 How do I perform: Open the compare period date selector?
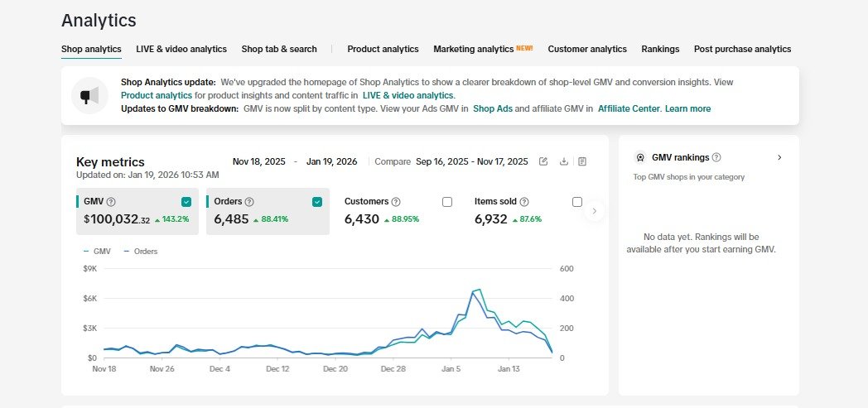point(471,162)
